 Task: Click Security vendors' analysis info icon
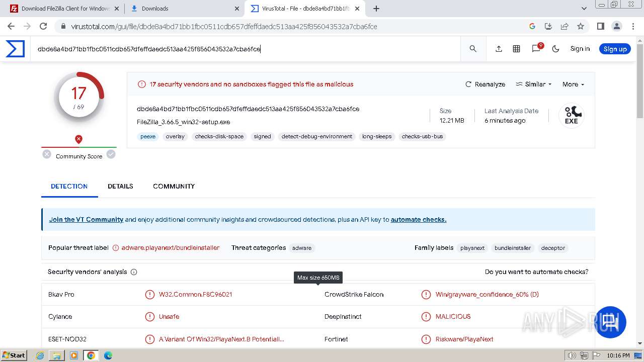[x=134, y=272]
